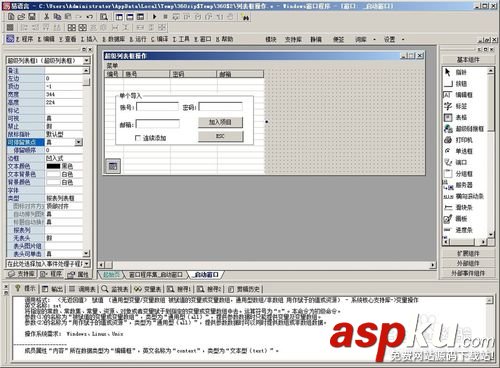500x368 pixels.
Task: Switch to the 提示 hint tab
Action: (x=25, y=288)
